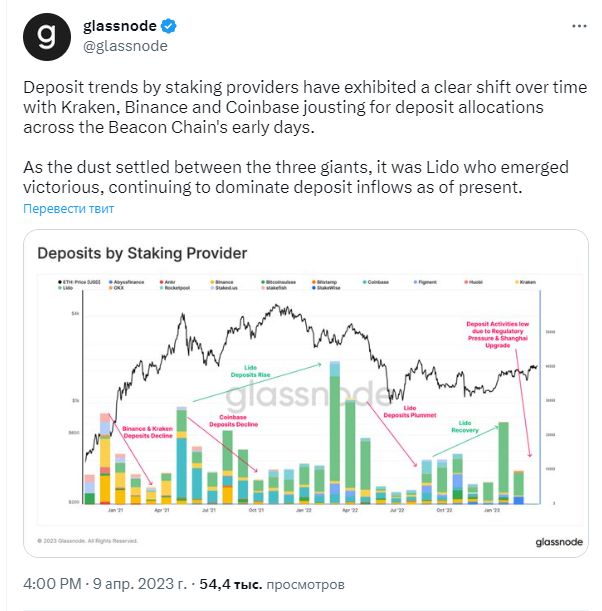The width and height of the screenshot is (602, 611).
Task: Click the Lido legend entry
Action: 65,288
